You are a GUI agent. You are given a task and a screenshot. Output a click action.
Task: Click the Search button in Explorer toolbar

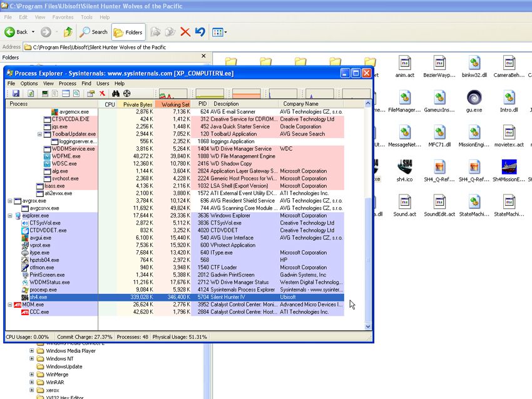click(x=94, y=32)
